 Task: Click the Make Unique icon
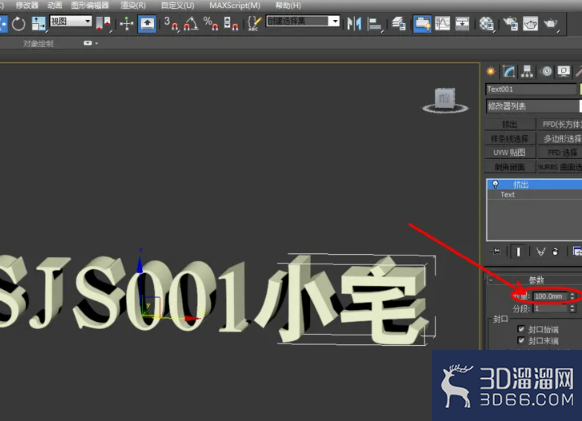point(541,252)
